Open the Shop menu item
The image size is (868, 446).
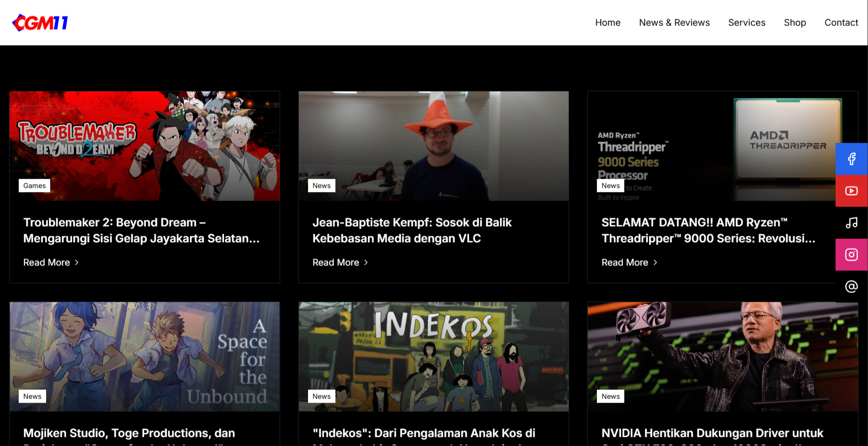[795, 22]
